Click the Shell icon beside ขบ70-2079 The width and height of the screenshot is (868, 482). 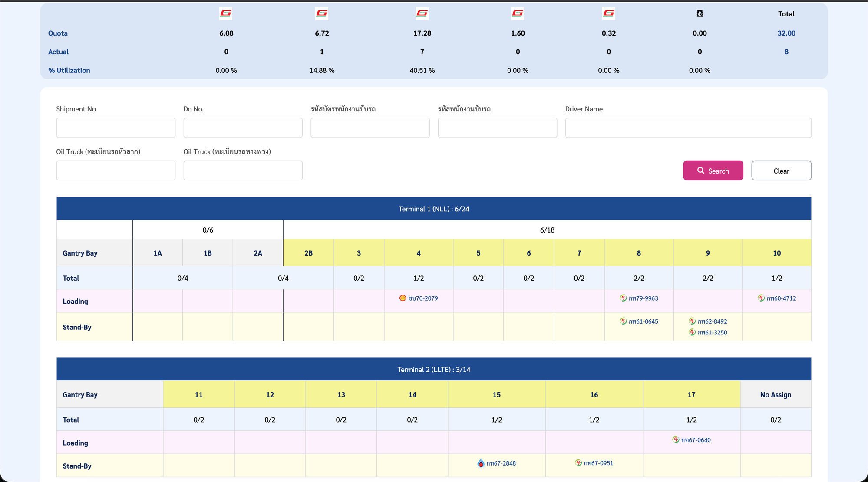(403, 298)
